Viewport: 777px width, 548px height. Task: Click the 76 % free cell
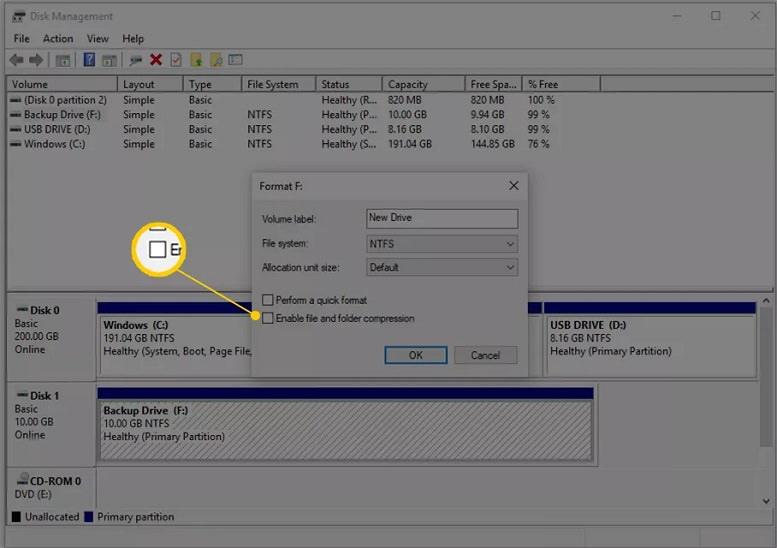539,144
